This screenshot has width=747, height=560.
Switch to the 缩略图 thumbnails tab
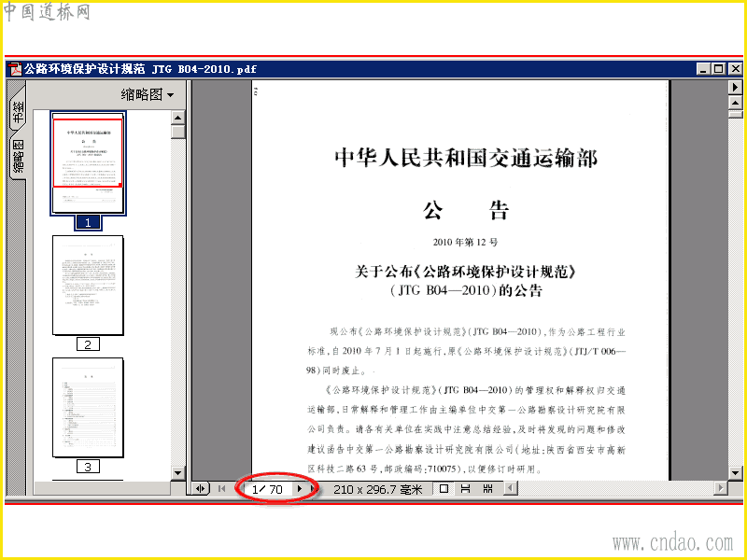[x=18, y=156]
